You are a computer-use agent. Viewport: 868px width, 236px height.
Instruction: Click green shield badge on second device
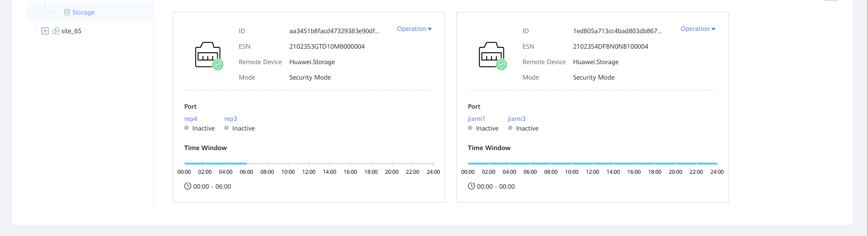(502, 65)
